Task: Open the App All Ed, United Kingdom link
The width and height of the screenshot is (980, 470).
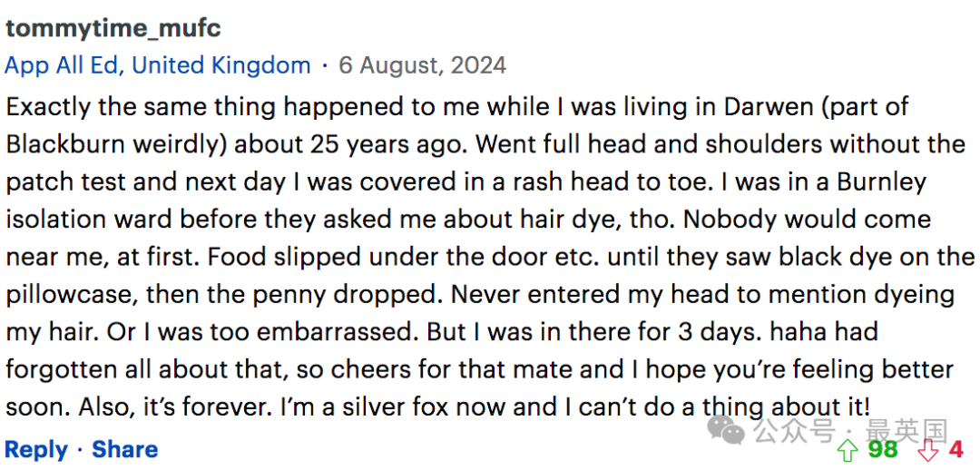Action: [158, 65]
